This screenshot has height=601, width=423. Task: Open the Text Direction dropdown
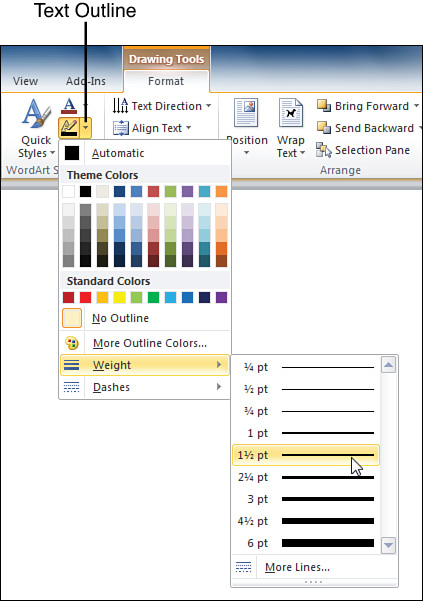pyautogui.click(x=162, y=106)
